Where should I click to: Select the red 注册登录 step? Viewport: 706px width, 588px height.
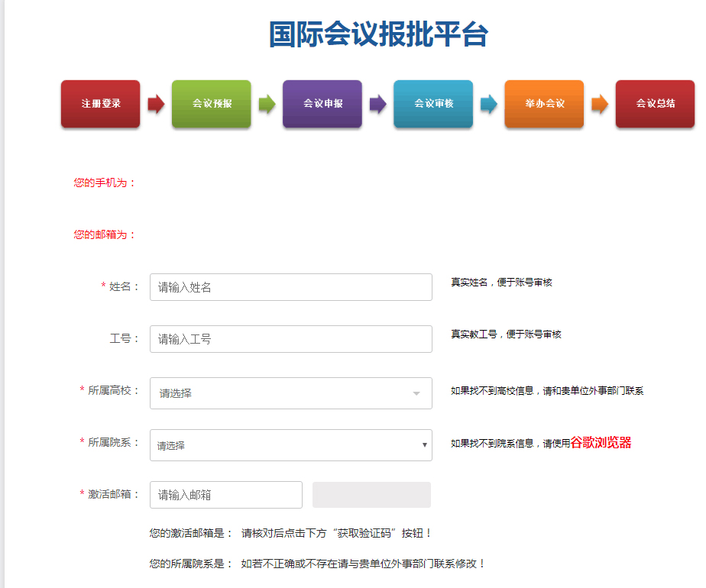coord(100,104)
